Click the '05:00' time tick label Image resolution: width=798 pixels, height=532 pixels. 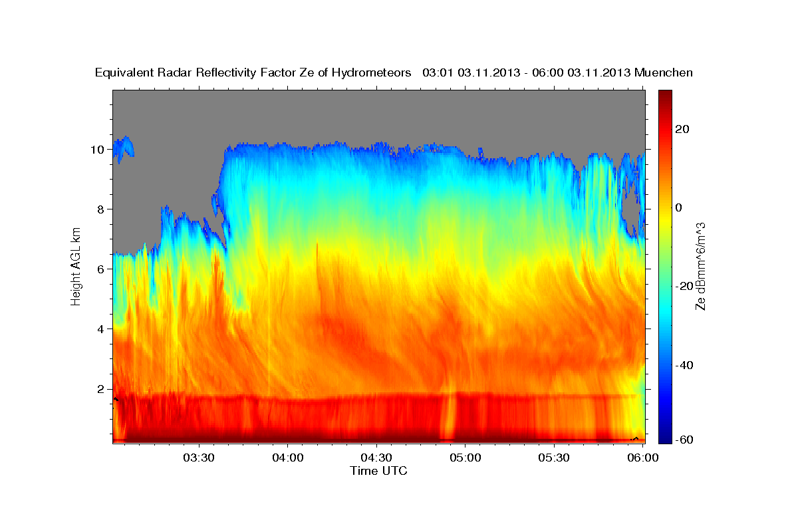coord(465,458)
